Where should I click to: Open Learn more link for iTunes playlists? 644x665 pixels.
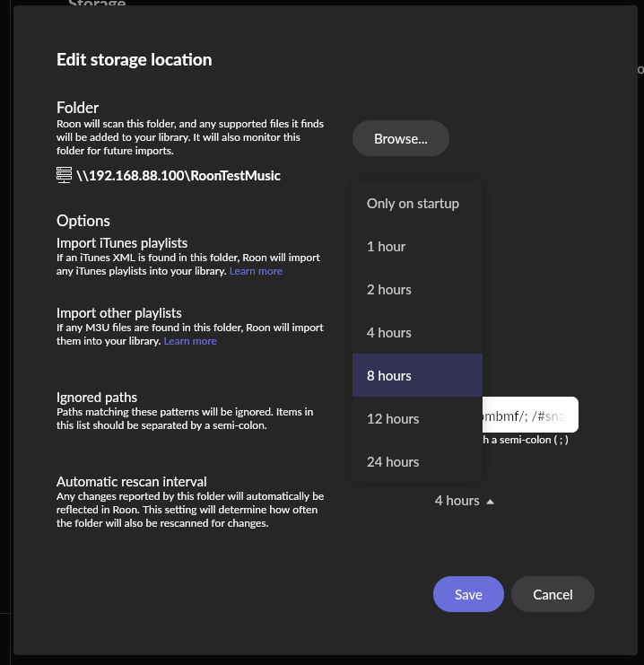click(x=256, y=271)
